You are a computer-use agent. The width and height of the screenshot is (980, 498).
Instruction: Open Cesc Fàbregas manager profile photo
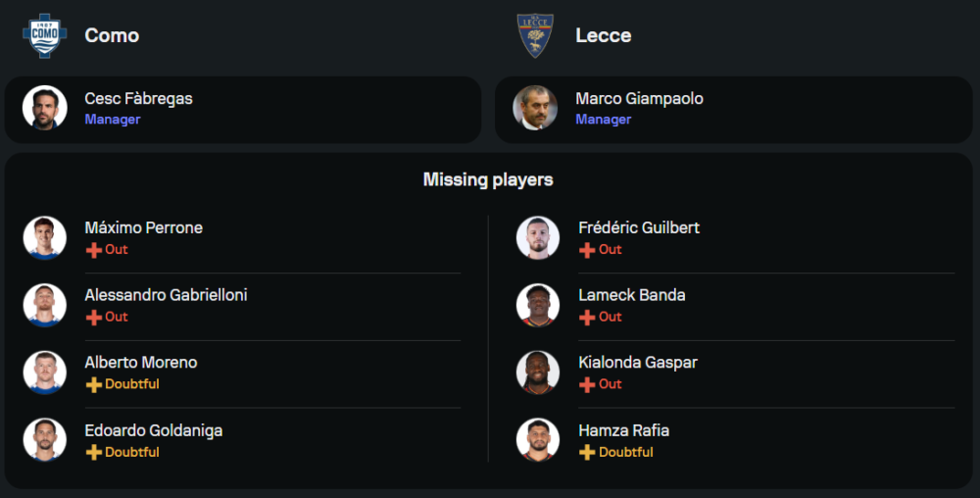45,108
